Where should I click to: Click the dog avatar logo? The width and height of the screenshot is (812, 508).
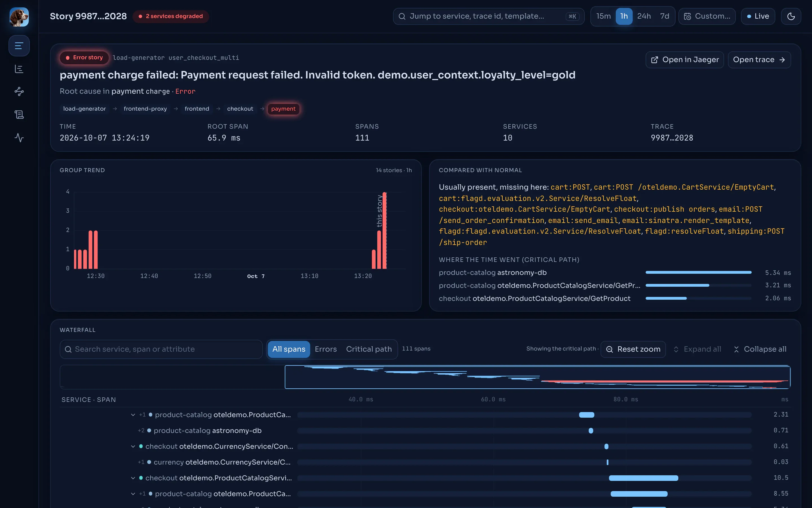19,17
